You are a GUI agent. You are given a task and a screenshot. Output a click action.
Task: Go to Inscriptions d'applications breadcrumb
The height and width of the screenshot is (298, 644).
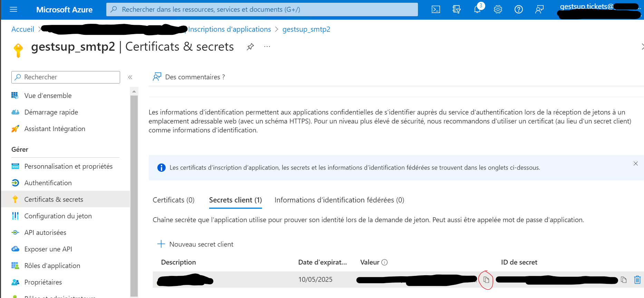(x=230, y=29)
